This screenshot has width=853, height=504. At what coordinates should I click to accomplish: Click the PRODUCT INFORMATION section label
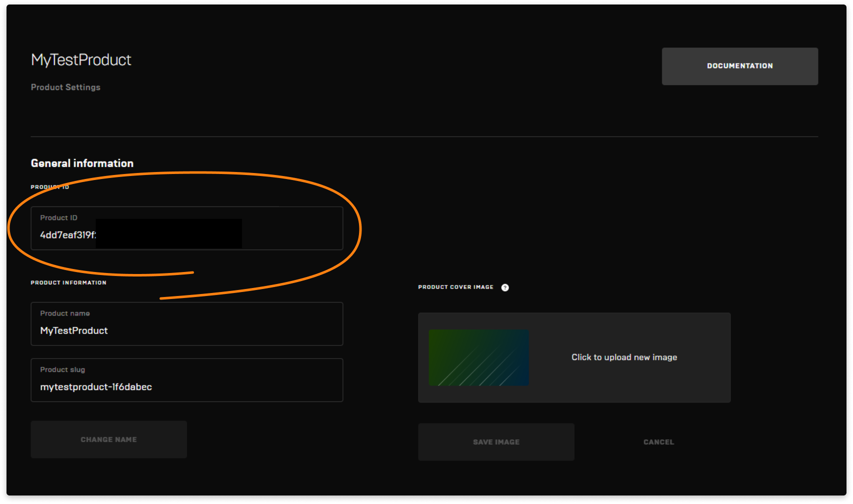click(x=68, y=283)
